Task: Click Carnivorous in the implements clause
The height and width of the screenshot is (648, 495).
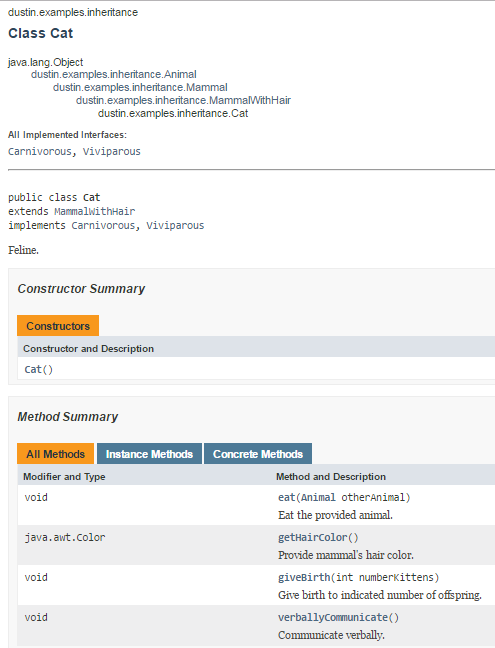Action: click(103, 226)
